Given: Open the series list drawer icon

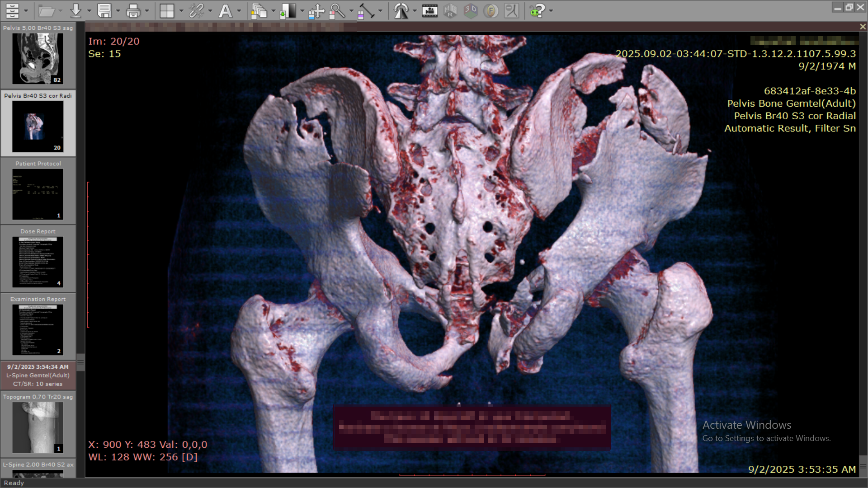Looking at the screenshot, I should [13, 10].
